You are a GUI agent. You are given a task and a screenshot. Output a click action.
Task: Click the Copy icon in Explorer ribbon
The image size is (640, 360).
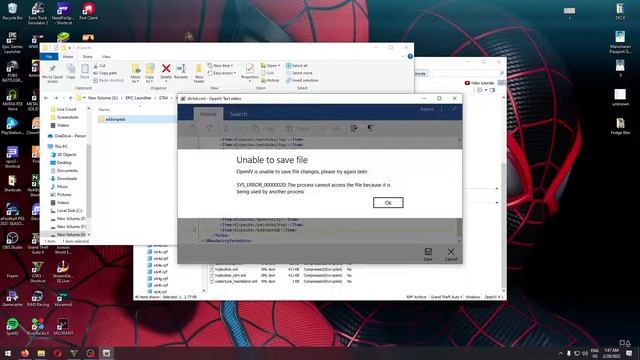tap(71, 72)
